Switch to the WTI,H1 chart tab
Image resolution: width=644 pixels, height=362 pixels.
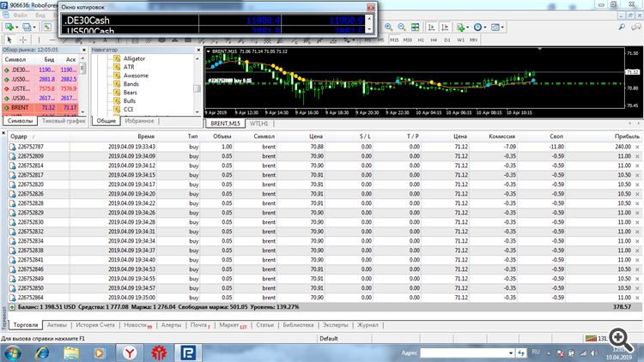tap(258, 124)
